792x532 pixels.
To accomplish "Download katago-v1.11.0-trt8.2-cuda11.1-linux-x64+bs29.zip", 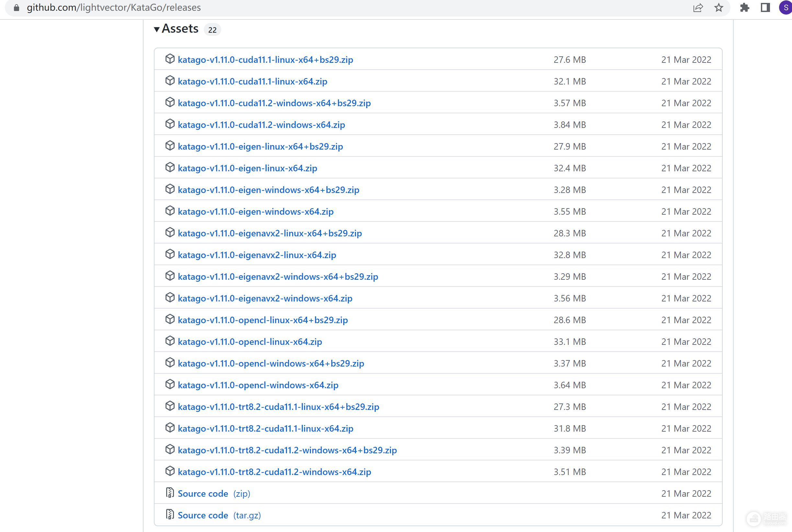I will (278, 407).
